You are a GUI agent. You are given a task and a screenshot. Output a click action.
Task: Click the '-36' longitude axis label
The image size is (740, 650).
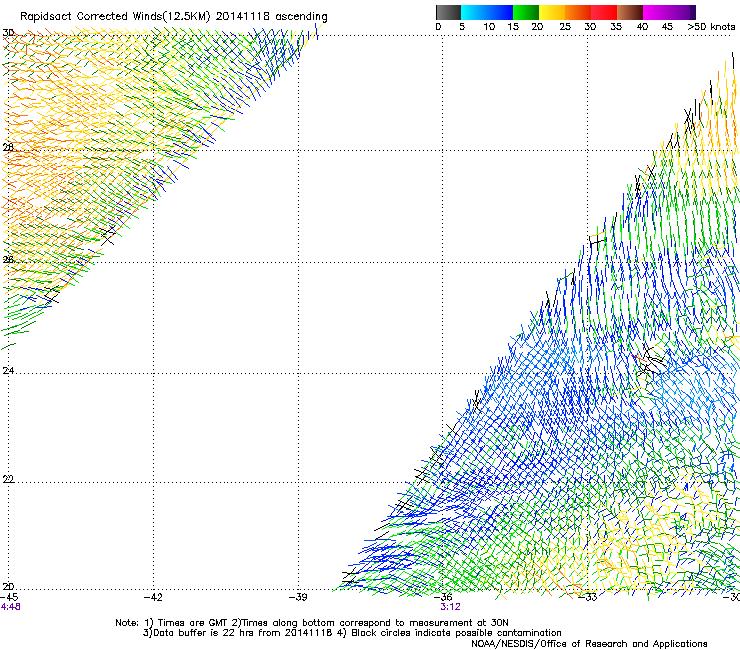click(x=443, y=598)
